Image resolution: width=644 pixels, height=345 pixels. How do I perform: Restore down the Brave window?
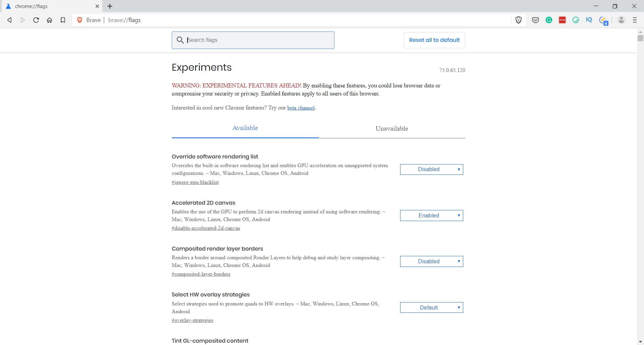pos(615,6)
